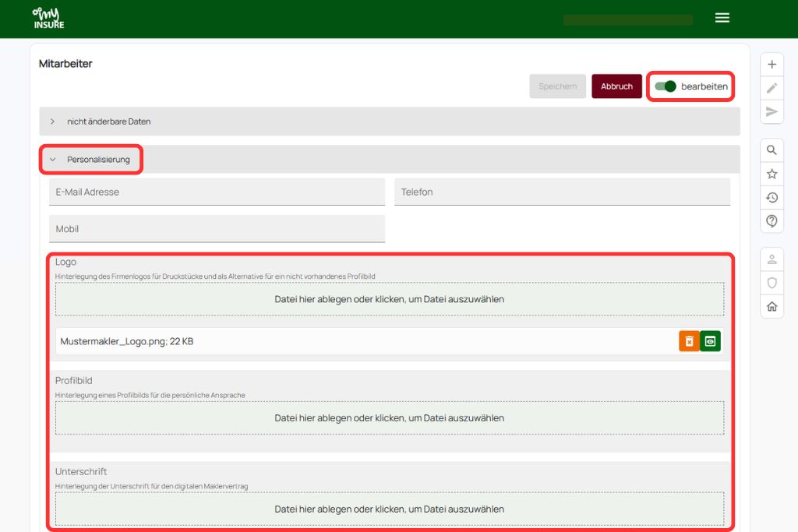This screenshot has height=532, width=798.
Task: Open help question mark icon
Action: [772, 221]
